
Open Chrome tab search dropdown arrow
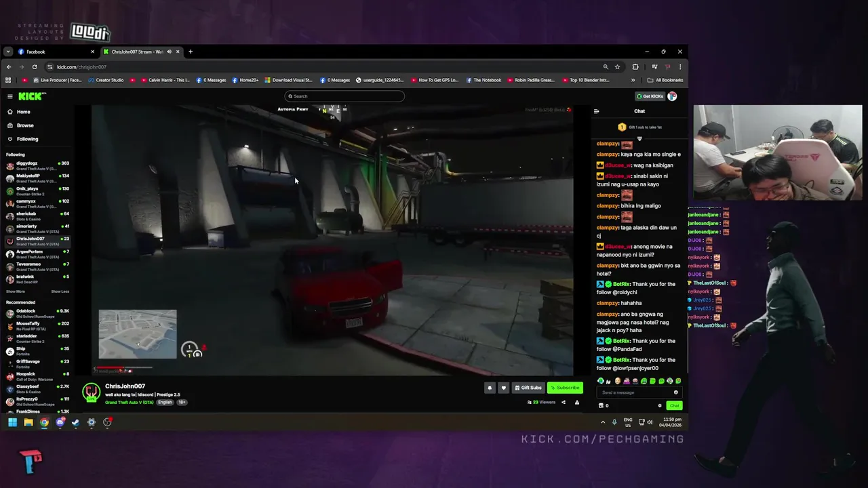coord(7,52)
